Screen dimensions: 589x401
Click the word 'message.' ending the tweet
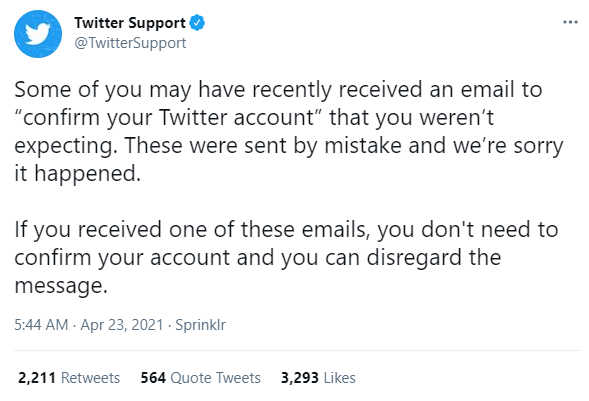[61, 286]
